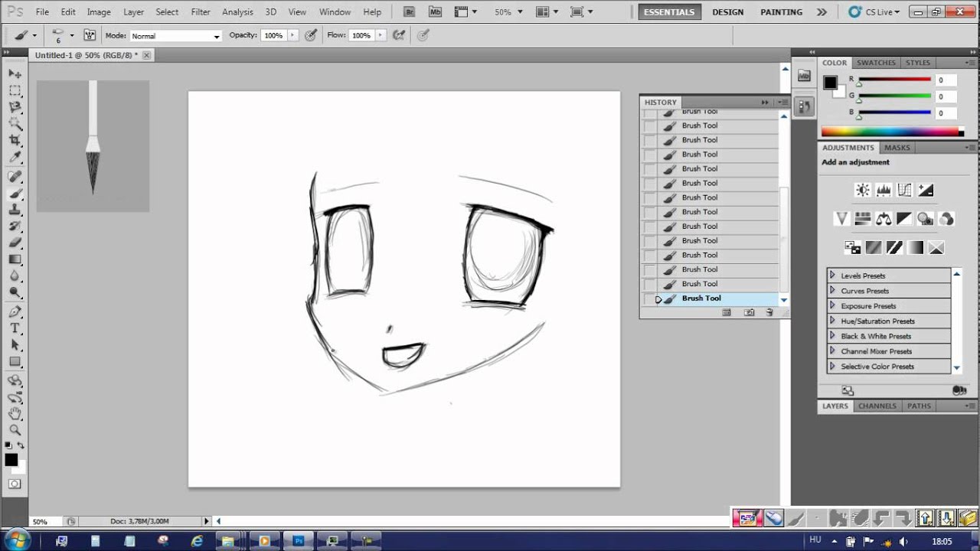This screenshot has height=551, width=980.
Task: Open the Windows Start menu
Action: tap(16, 540)
